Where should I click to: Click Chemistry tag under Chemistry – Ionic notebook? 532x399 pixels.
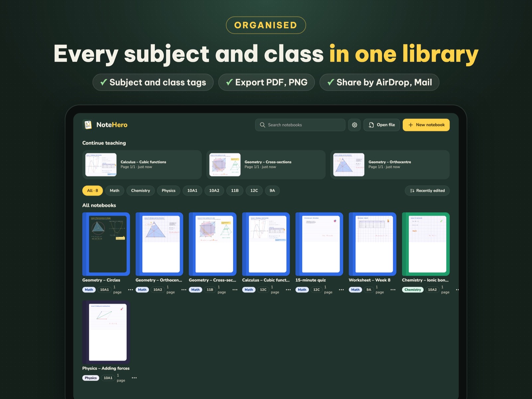click(413, 290)
